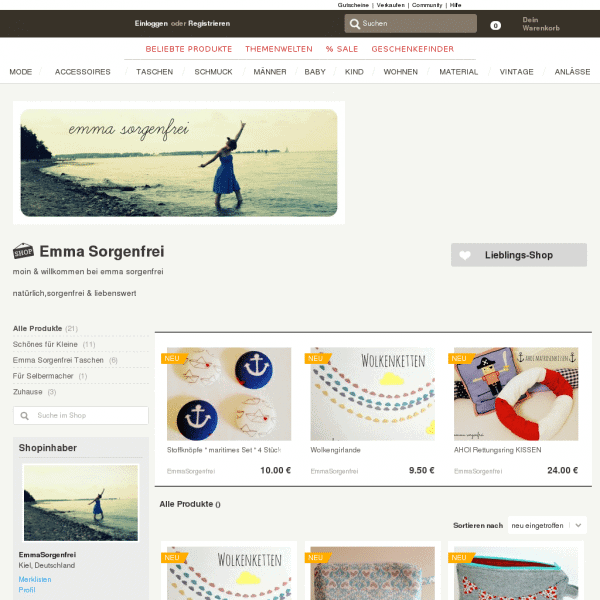Click the cart item count badge

click(496, 26)
